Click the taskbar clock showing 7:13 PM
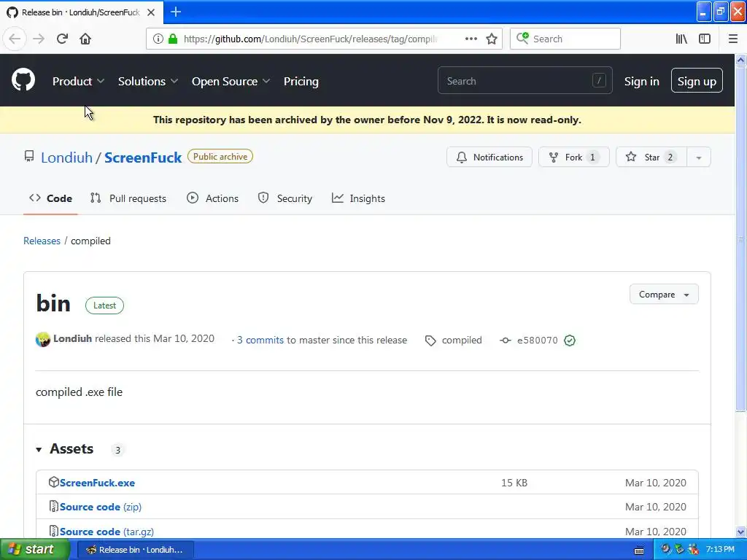747x560 pixels. 720,550
